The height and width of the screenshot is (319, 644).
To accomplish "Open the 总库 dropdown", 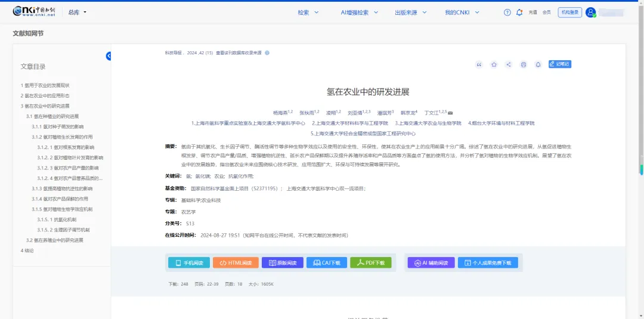I will coord(77,13).
